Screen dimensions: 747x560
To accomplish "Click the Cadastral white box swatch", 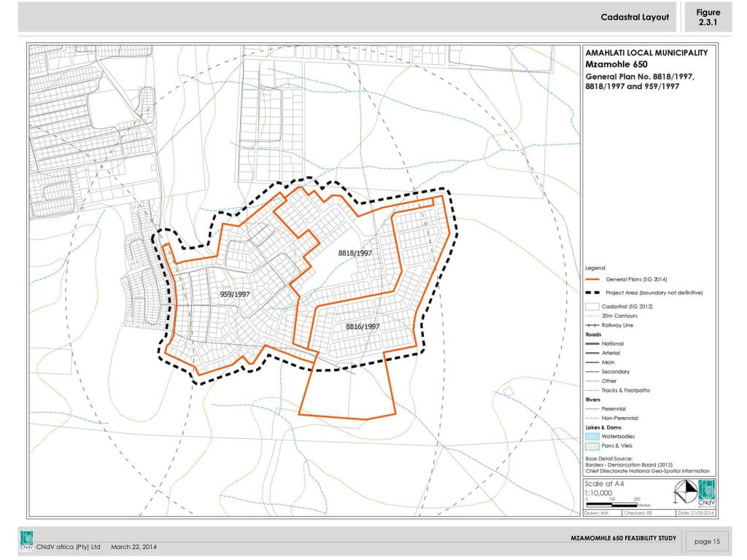I will [x=592, y=307].
